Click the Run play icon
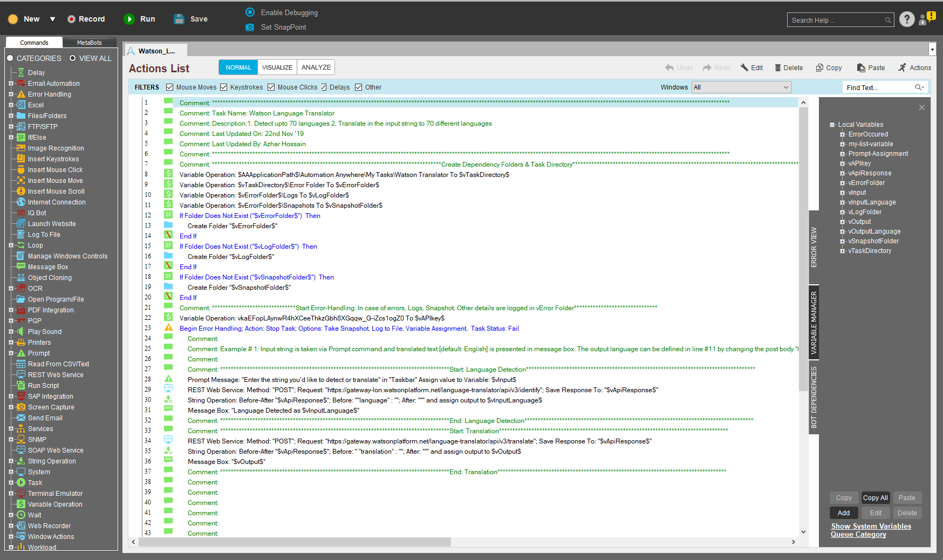The width and height of the screenshot is (943, 560). 129,19
